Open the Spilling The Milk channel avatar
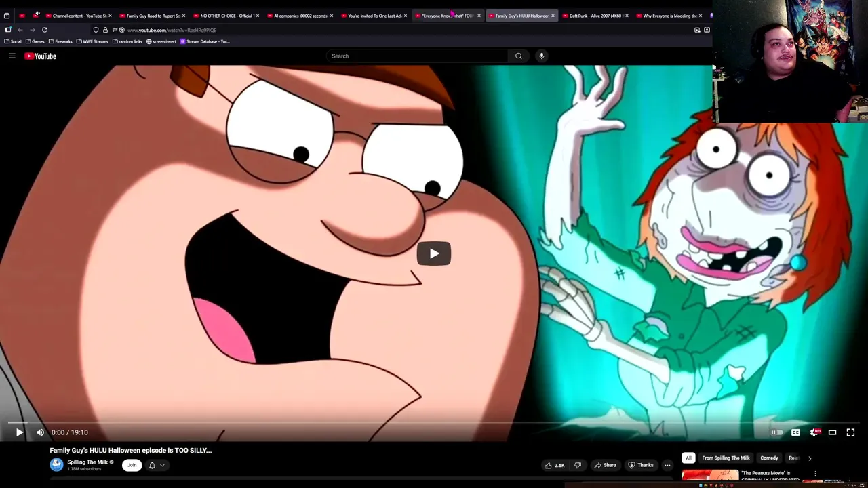The height and width of the screenshot is (488, 868). click(x=56, y=464)
